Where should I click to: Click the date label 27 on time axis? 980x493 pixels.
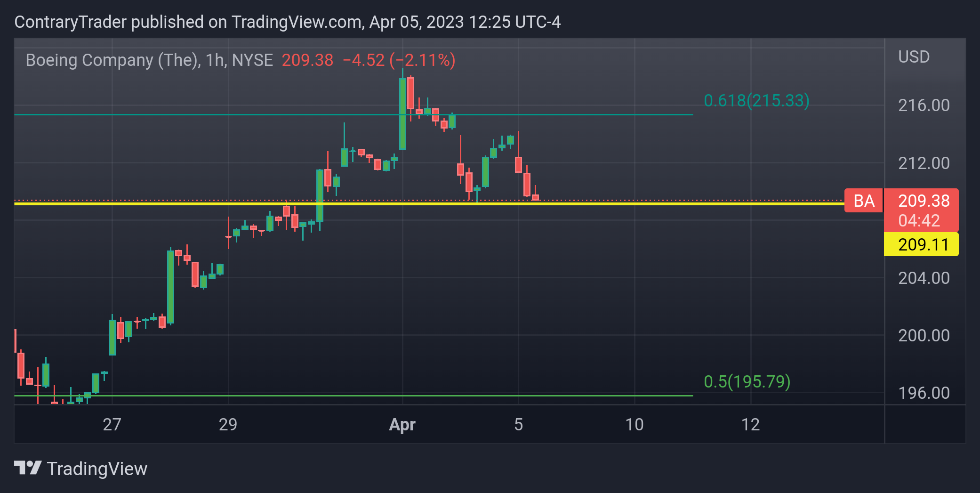[x=112, y=424]
